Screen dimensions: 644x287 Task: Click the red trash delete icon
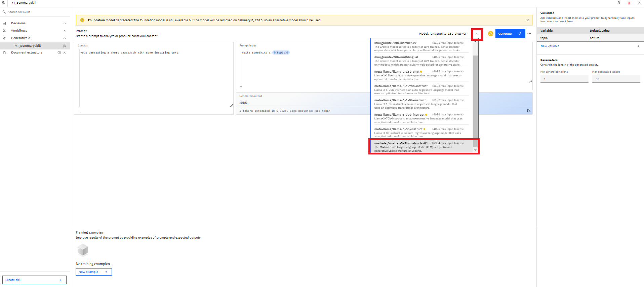pos(629,3)
